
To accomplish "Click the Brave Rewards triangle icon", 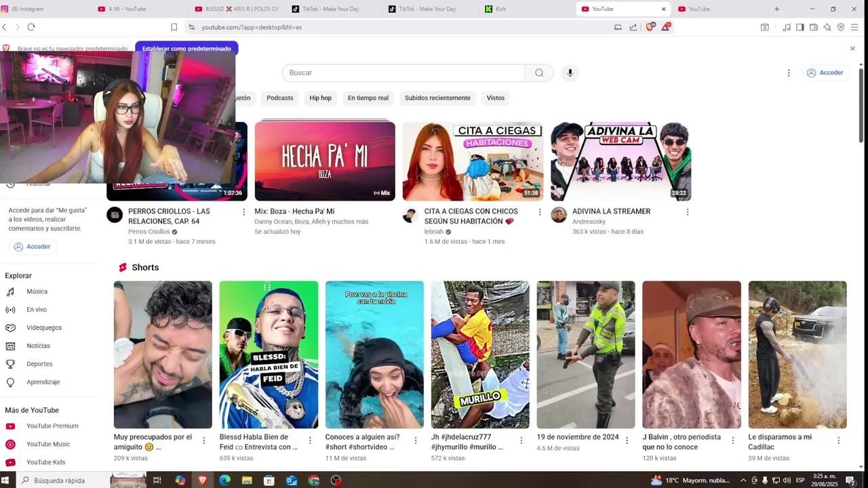I will 667,27.
